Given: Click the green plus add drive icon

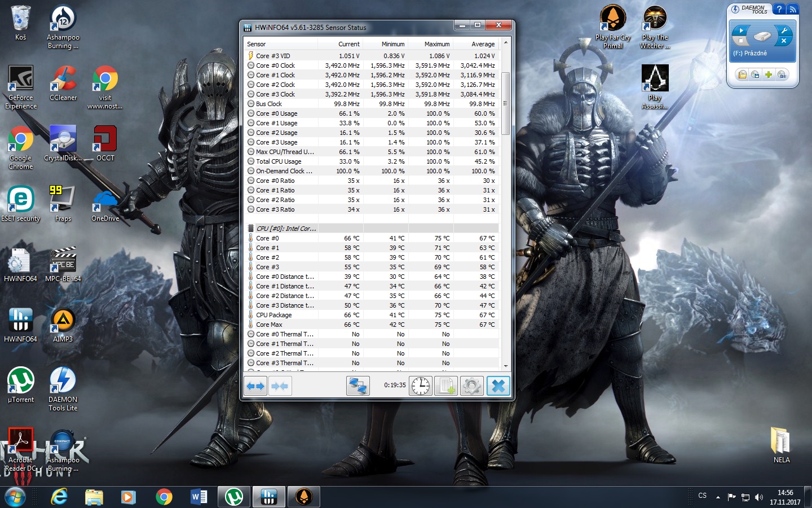Looking at the screenshot, I should [x=768, y=75].
